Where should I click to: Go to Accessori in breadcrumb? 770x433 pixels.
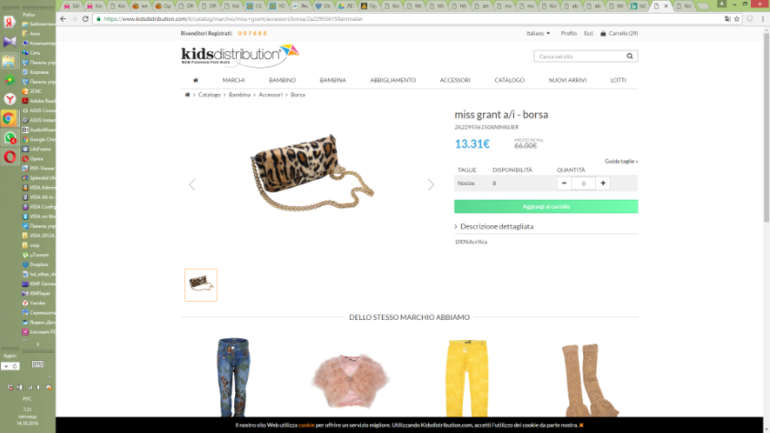coord(271,95)
